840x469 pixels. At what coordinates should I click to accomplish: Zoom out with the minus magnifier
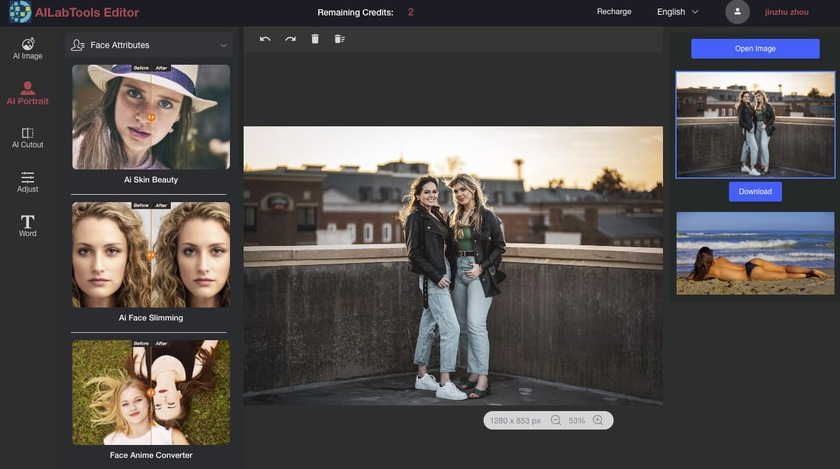pyautogui.click(x=556, y=421)
